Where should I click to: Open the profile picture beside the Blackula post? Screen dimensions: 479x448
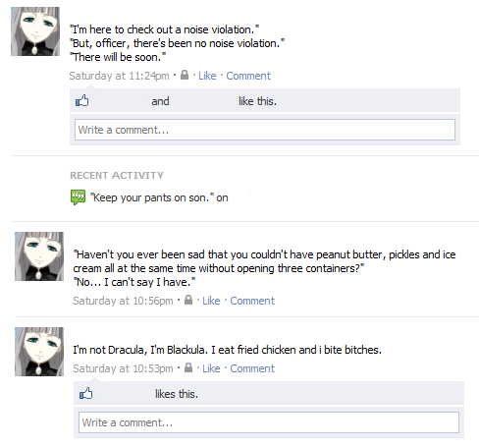tap(39, 352)
